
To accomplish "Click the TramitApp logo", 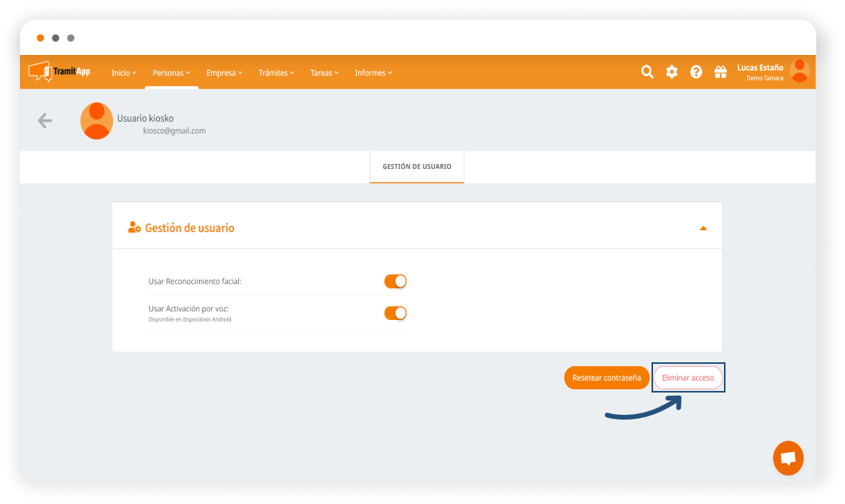I will point(59,72).
